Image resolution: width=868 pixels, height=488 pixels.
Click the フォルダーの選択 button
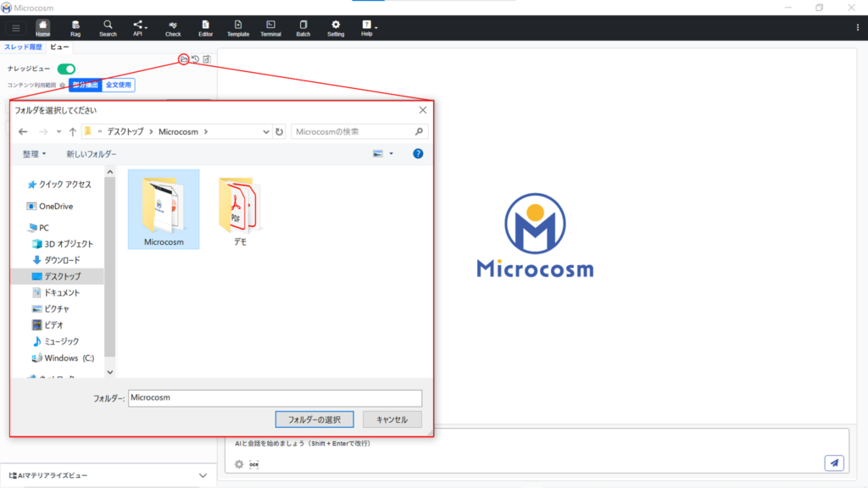pyautogui.click(x=314, y=419)
